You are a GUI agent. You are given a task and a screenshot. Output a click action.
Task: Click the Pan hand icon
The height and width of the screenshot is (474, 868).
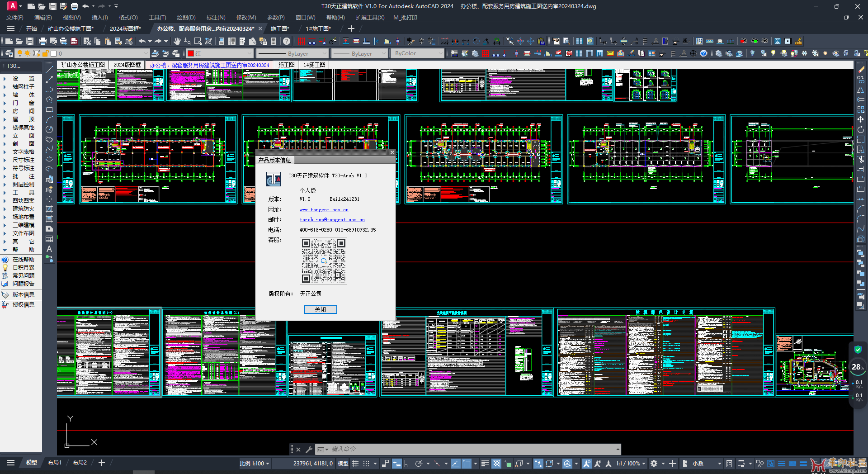177,41
